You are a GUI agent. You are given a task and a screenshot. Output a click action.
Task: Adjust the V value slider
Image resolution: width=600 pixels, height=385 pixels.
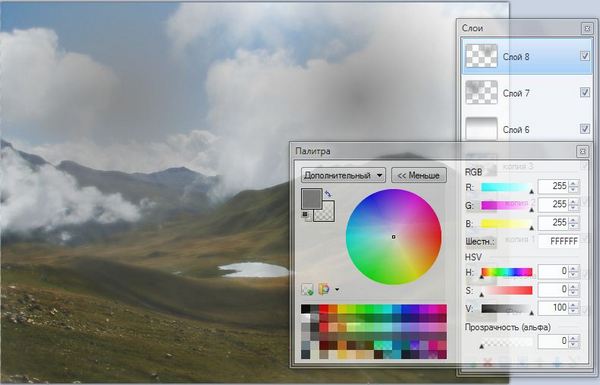506,308
